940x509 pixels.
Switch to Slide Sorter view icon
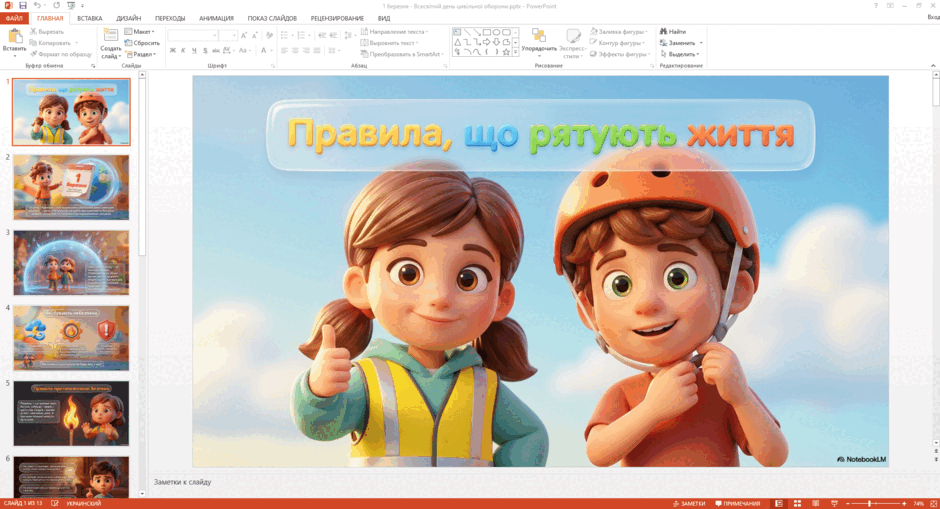click(797, 504)
